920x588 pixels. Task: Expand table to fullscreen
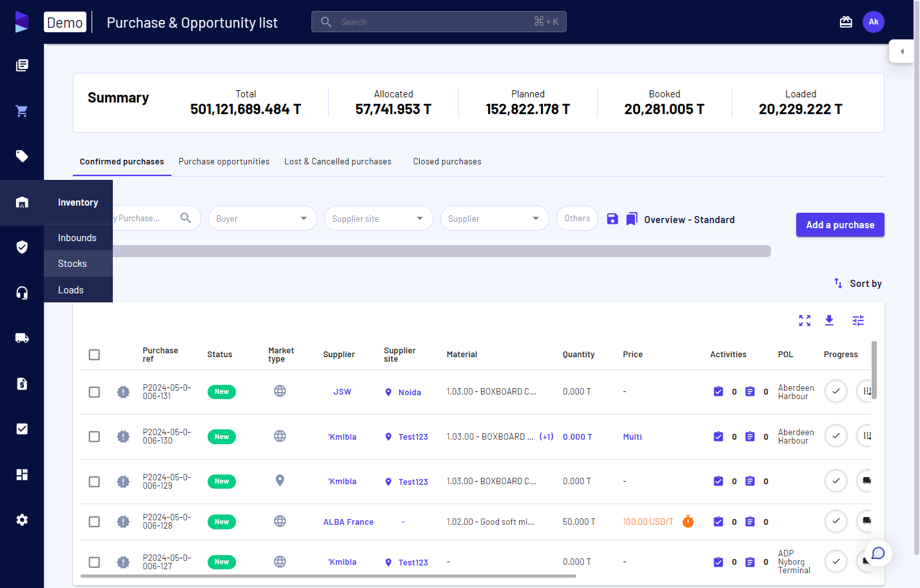click(x=805, y=320)
